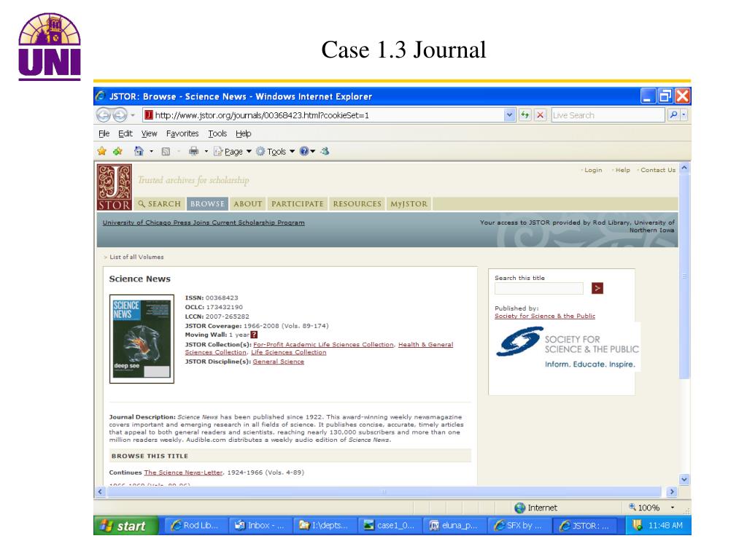Open the Edit menu

(x=125, y=134)
